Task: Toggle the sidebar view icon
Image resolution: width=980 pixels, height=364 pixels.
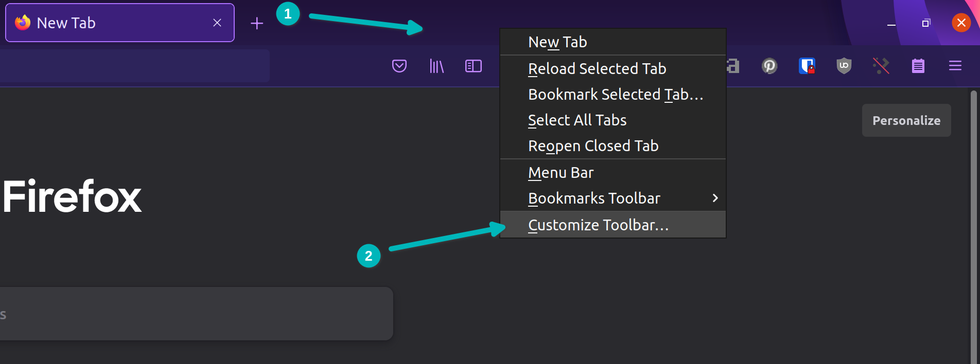Action: [x=473, y=66]
